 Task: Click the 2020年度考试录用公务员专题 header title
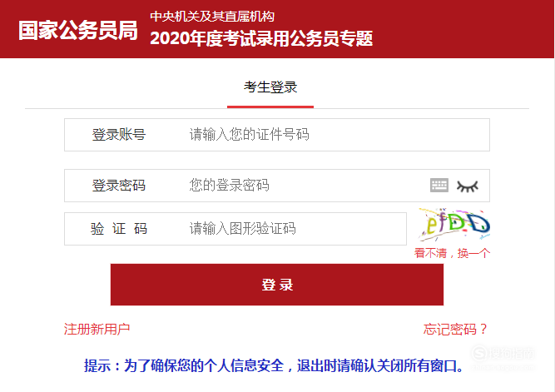261,38
